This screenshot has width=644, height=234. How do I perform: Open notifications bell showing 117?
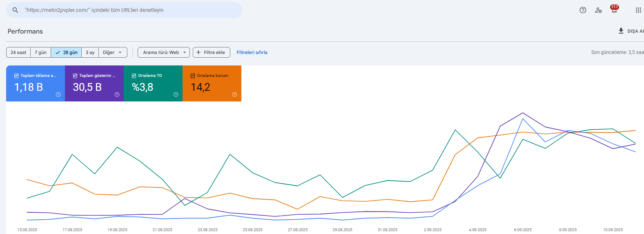pyautogui.click(x=614, y=9)
